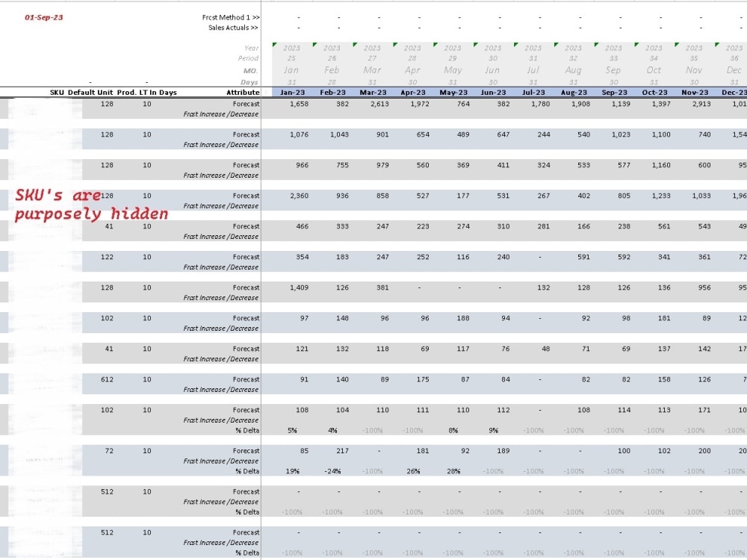
Task: Select the SKU column header
Action: click(57, 93)
